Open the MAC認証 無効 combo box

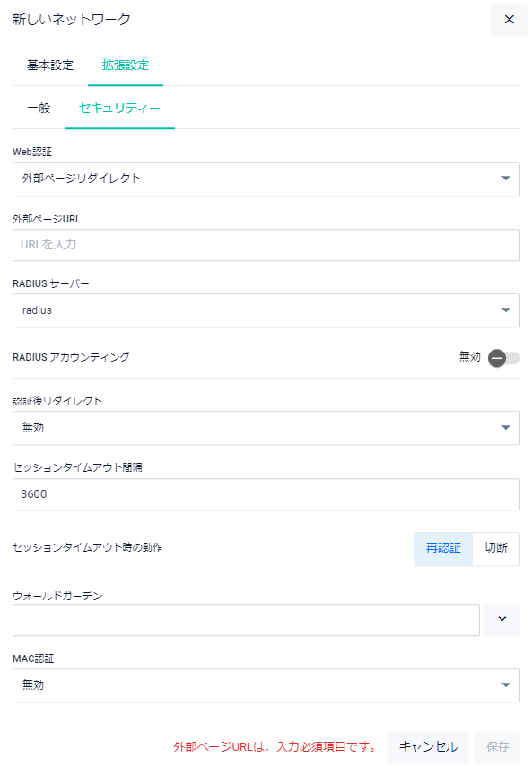click(266, 685)
